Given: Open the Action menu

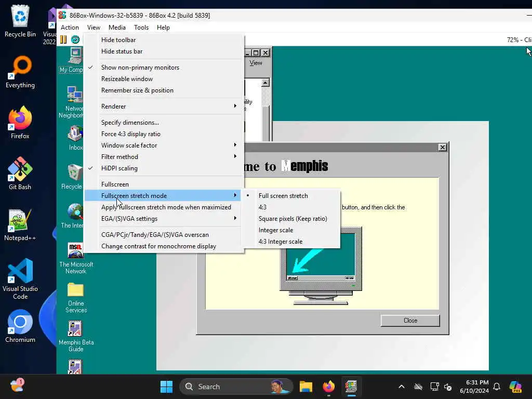Looking at the screenshot, I should click(x=70, y=28).
